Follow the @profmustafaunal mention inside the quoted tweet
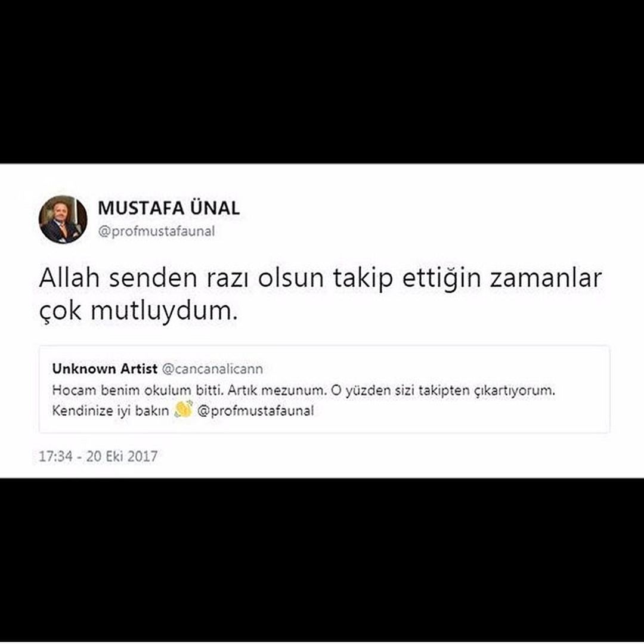The width and height of the screenshot is (644, 644). point(255,411)
